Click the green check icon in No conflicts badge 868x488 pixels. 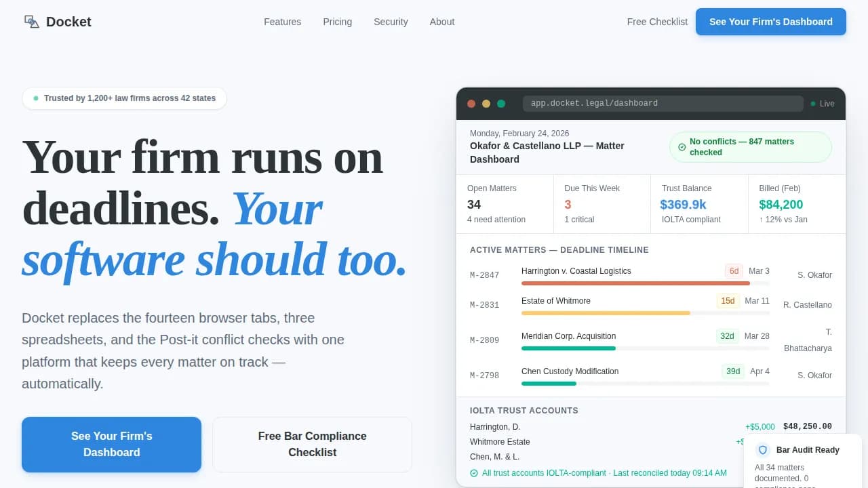(682, 147)
